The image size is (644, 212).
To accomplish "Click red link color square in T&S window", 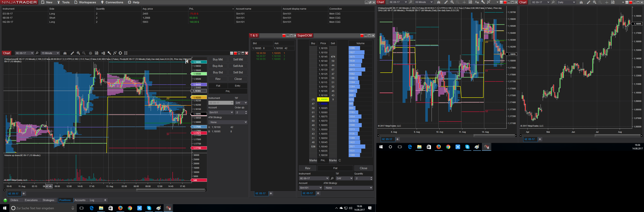I will coord(284,36).
